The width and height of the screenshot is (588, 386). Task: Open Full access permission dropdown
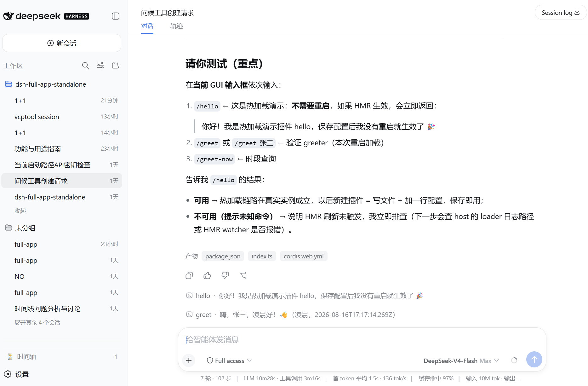pyautogui.click(x=229, y=361)
